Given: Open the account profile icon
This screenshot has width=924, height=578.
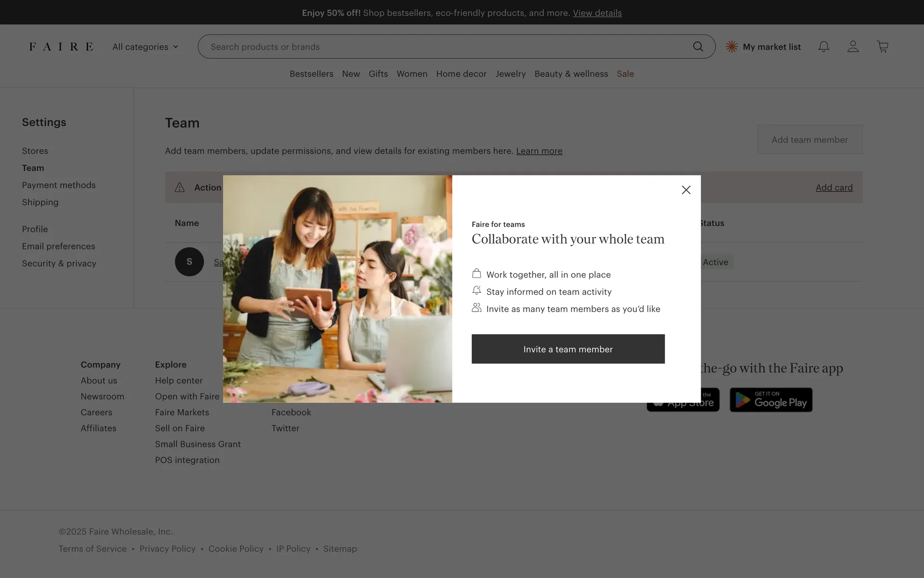Looking at the screenshot, I should (x=853, y=47).
